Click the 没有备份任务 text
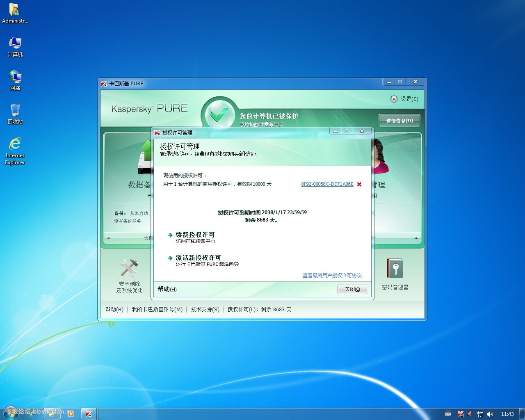The width and height of the screenshot is (525, 420). pos(128,221)
